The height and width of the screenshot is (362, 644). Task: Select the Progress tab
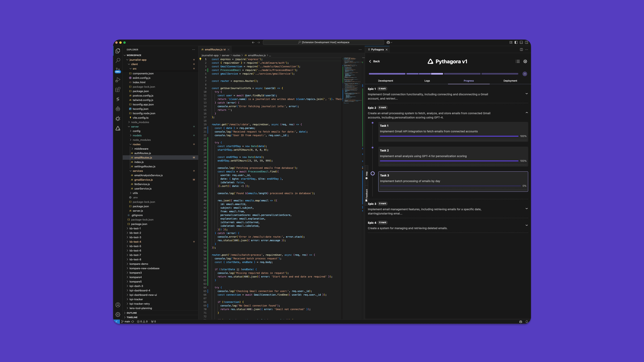coord(469,81)
